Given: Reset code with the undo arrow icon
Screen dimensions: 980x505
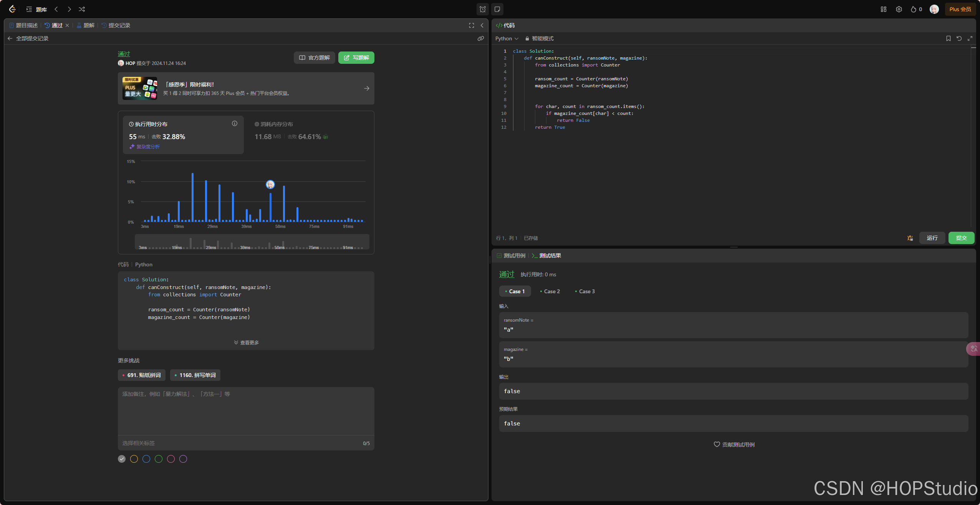Looking at the screenshot, I should (959, 38).
